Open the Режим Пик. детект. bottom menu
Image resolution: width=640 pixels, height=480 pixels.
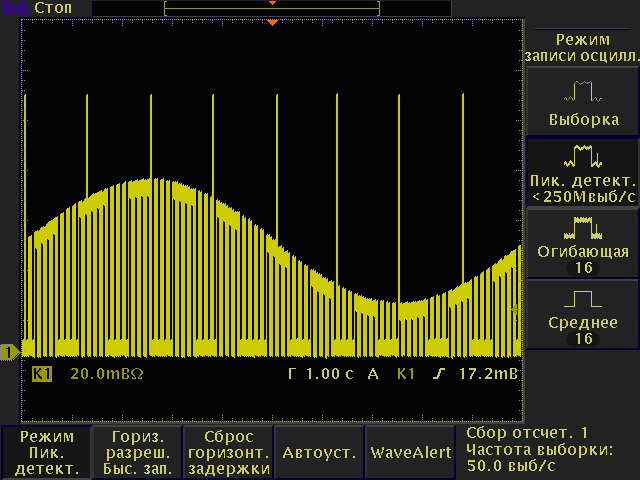(46, 452)
